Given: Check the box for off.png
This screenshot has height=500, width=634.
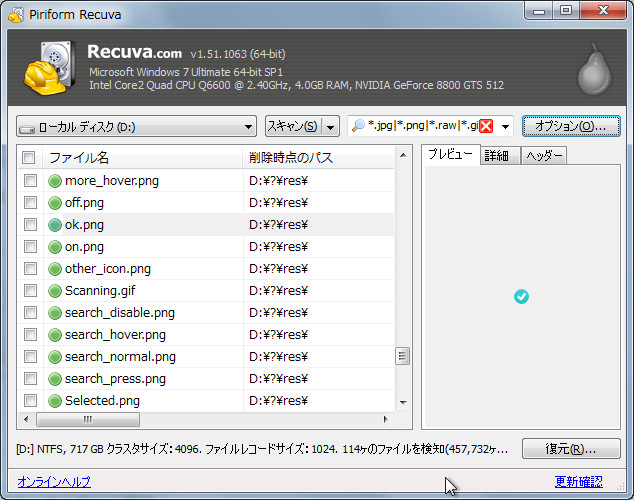Looking at the screenshot, I should click(30, 202).
